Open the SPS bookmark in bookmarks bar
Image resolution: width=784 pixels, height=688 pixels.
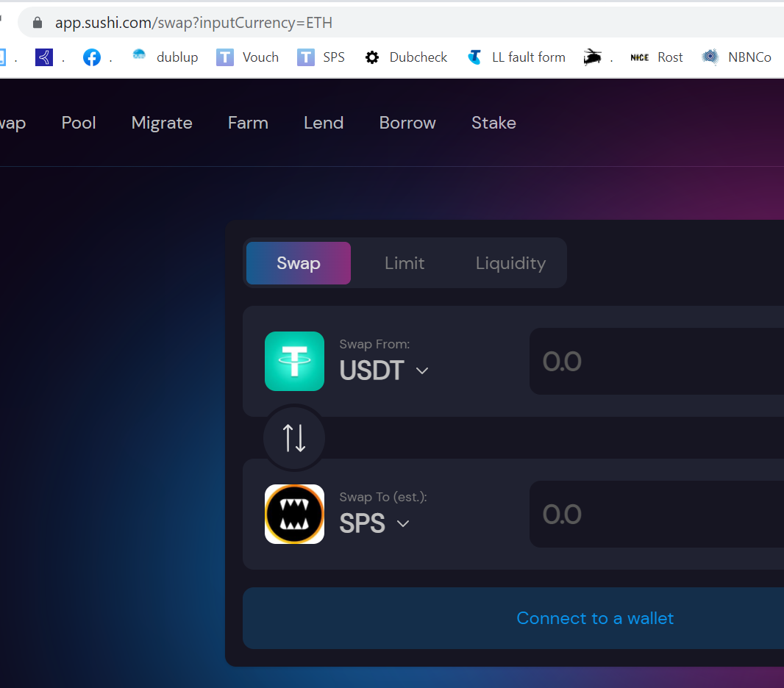click(321, 57)
